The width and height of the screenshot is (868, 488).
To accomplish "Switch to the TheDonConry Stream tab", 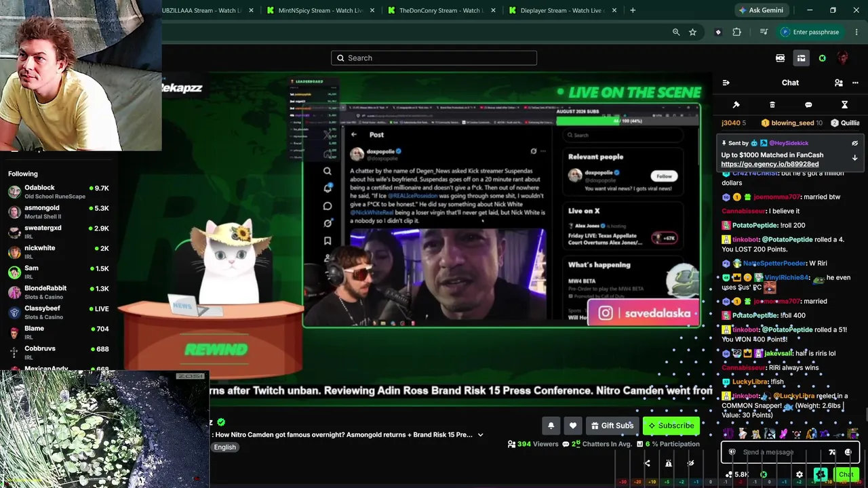I will pos(441,10).
